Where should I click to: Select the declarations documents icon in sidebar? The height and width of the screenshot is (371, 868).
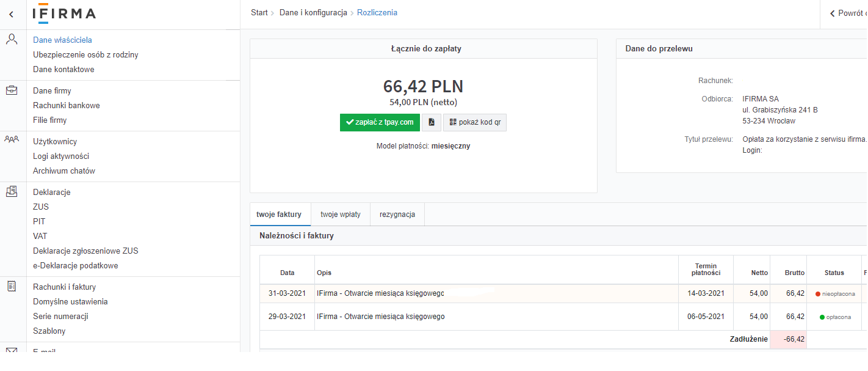coord(12,191)
